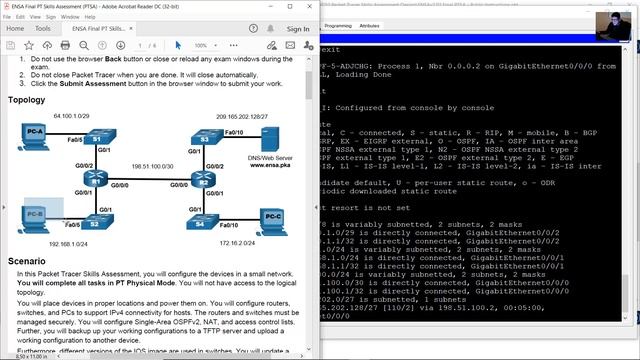Switch to the Tools tab
The image size is (640, 360).
click(42, 29)
